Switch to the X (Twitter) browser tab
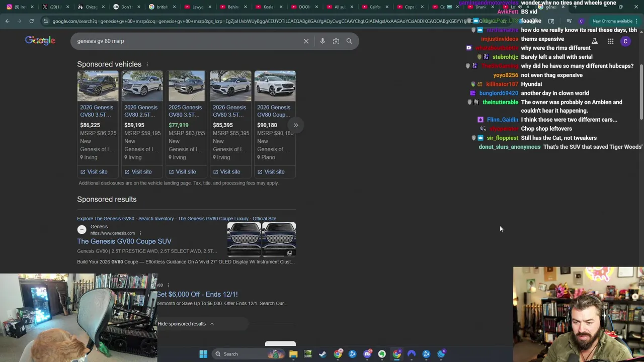Viewport: 644px width, 362px height. pyautogui.click(x=55, y=7)
